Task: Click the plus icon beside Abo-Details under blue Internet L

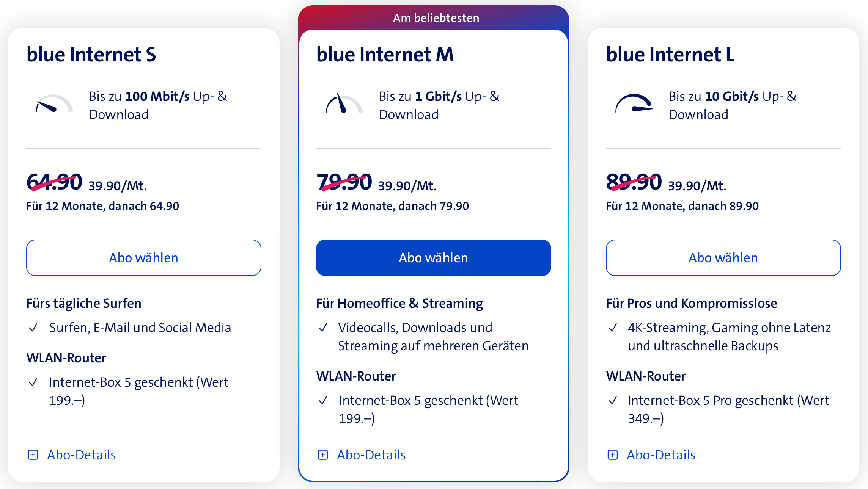Action: 612,455
